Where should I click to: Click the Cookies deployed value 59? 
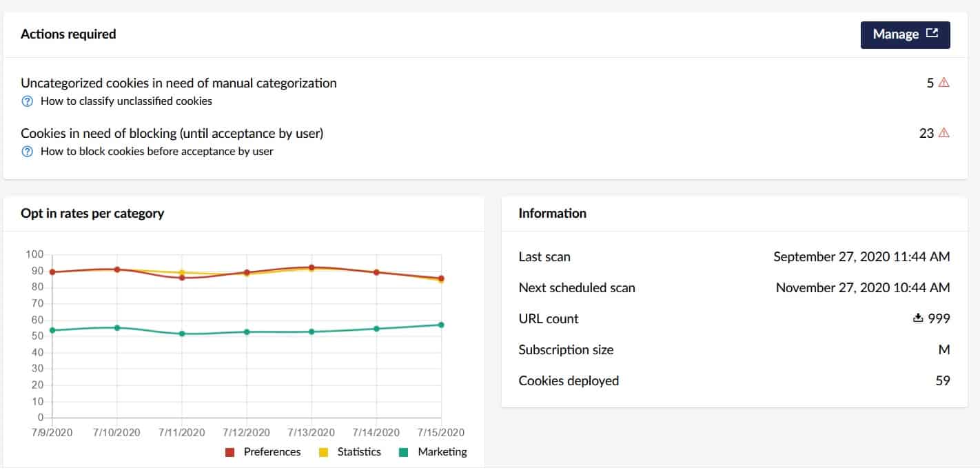[943, 380]
